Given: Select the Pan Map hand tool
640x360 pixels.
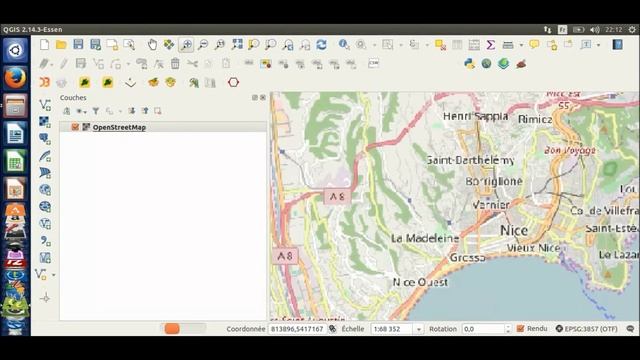Looking at the screenshot, I should point(152,44).
